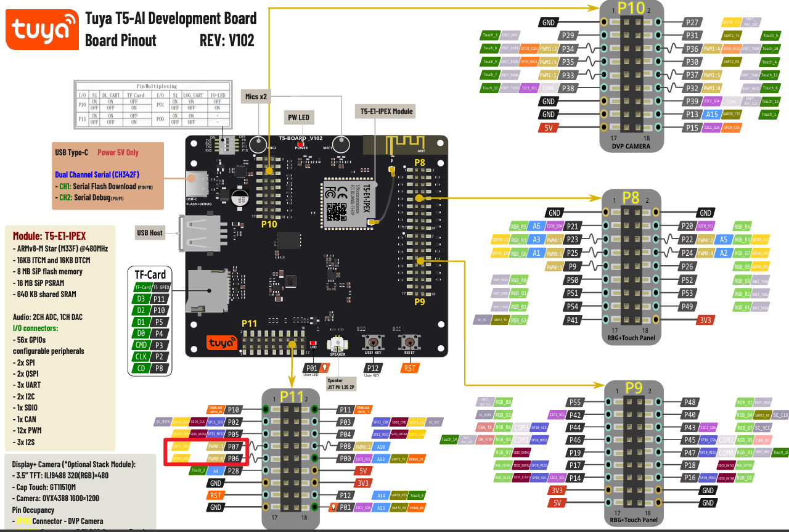
Task: Click the 'CH2: Serial Debug' line
Action: [89, 198]
